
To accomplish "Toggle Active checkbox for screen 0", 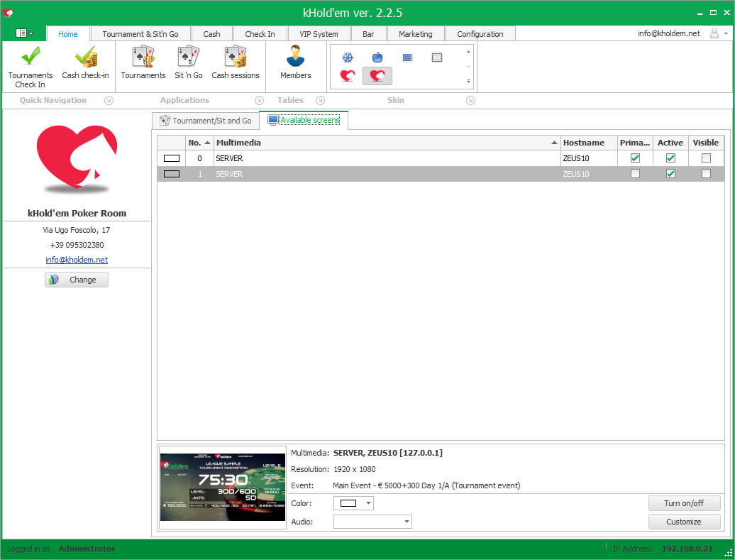I will click(670, 158).
